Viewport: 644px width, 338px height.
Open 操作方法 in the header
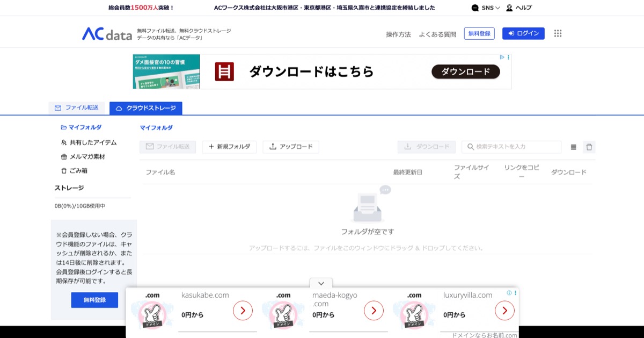[398, 33]
